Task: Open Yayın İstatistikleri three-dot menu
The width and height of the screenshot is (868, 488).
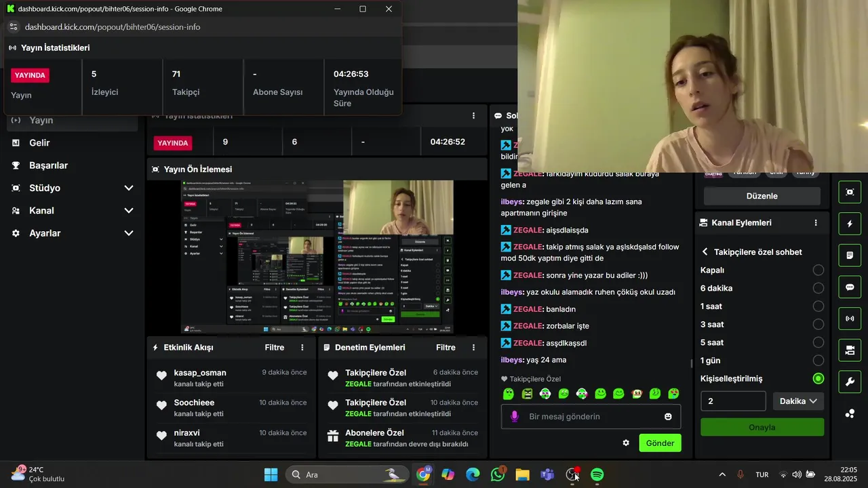Action: pos(473,116)
